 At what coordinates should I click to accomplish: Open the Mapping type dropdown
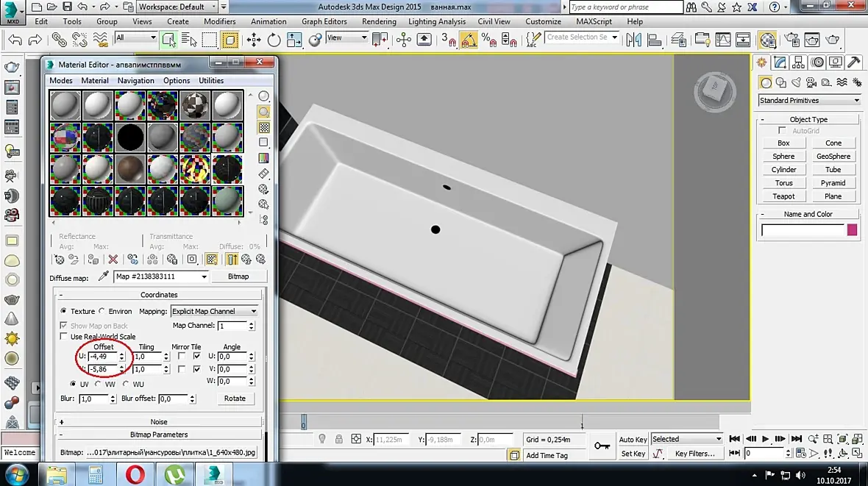pos(214,311)
